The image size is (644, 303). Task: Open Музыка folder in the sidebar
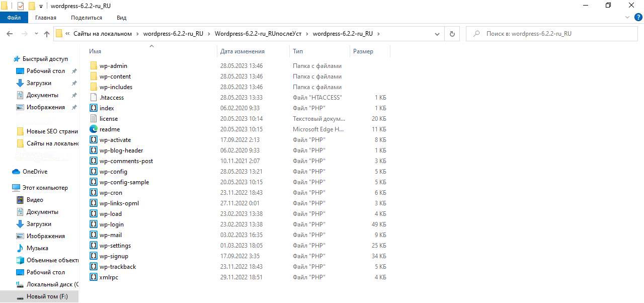37,248
